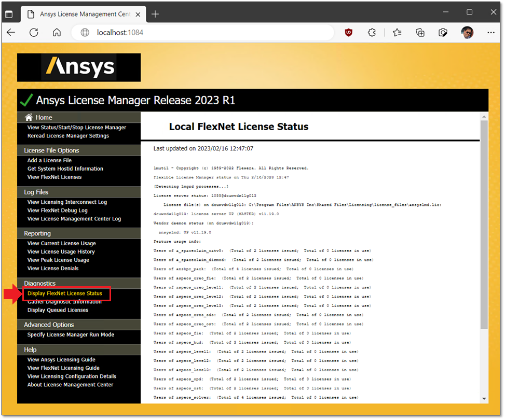Image resolution: width=505 pixels, height=420 pixels.
Task: Click the Diagnostics section header
Action: coord(79,283)
